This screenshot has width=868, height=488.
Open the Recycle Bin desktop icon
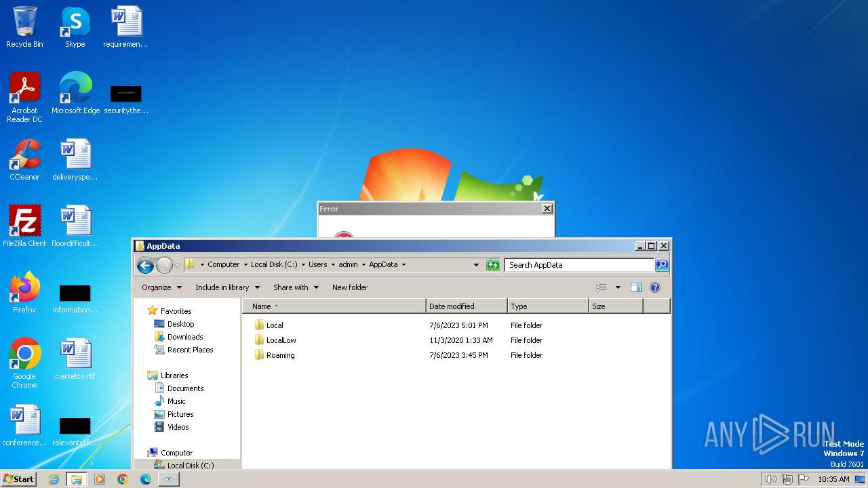coord(24,27)
